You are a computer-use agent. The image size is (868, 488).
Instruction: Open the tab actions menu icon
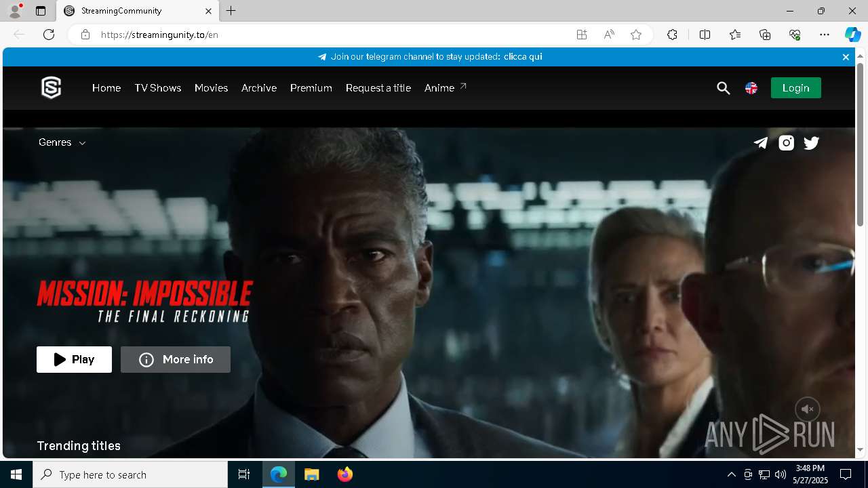[41, 11]
